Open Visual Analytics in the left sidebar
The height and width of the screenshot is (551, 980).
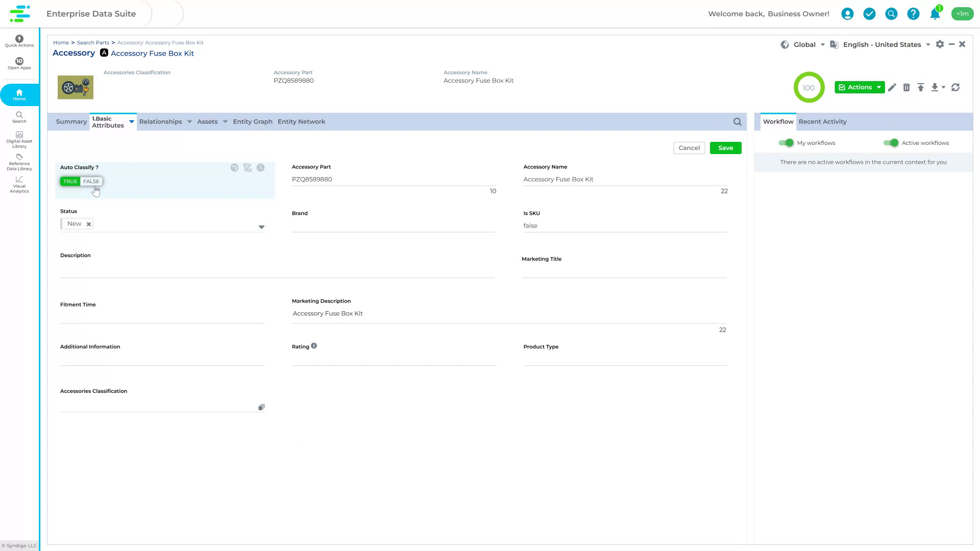coord(19,185)
